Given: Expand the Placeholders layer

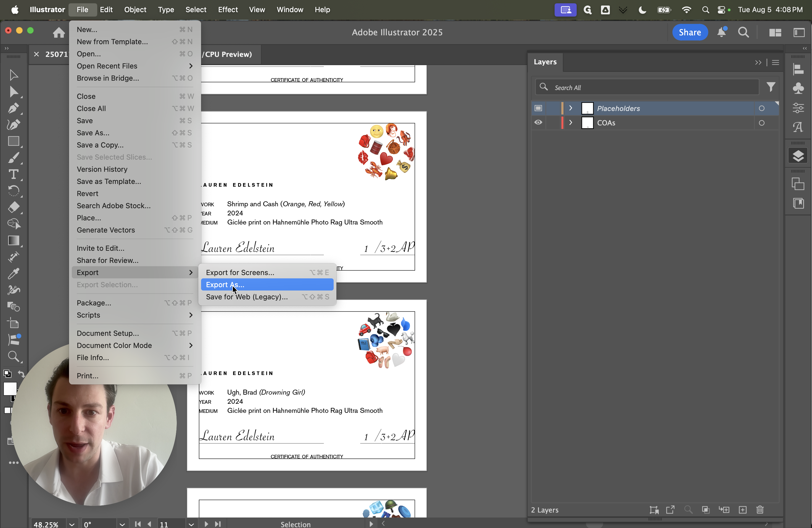Looking at the screenshot, I should (570, 108).
